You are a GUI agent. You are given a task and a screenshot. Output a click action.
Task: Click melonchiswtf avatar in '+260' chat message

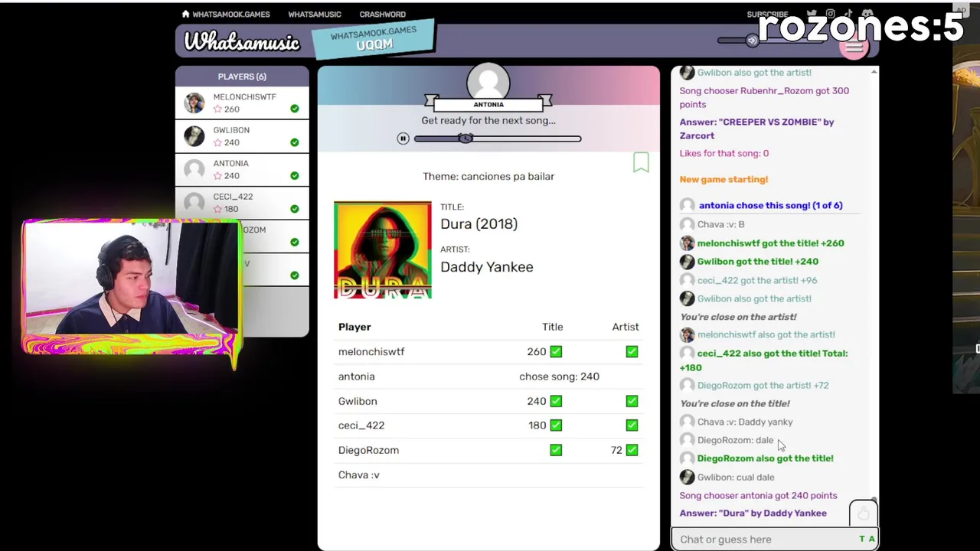(687, 243)
